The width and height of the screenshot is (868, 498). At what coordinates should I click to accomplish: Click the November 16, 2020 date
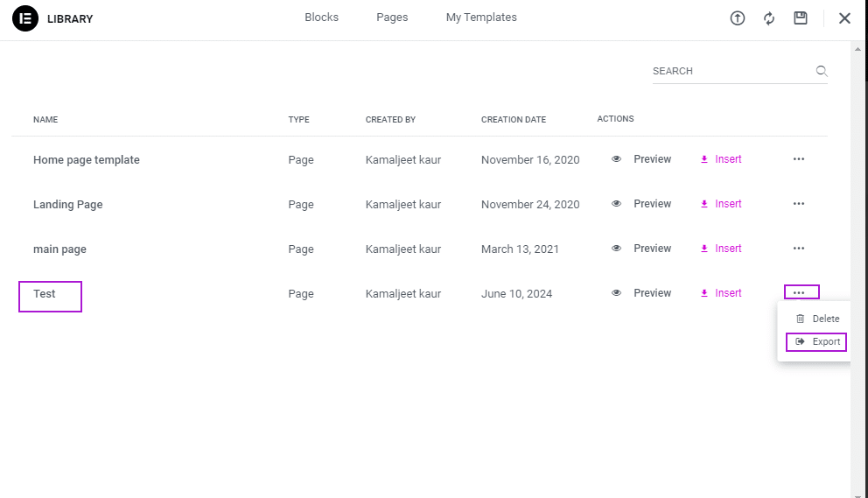[530, 159]
